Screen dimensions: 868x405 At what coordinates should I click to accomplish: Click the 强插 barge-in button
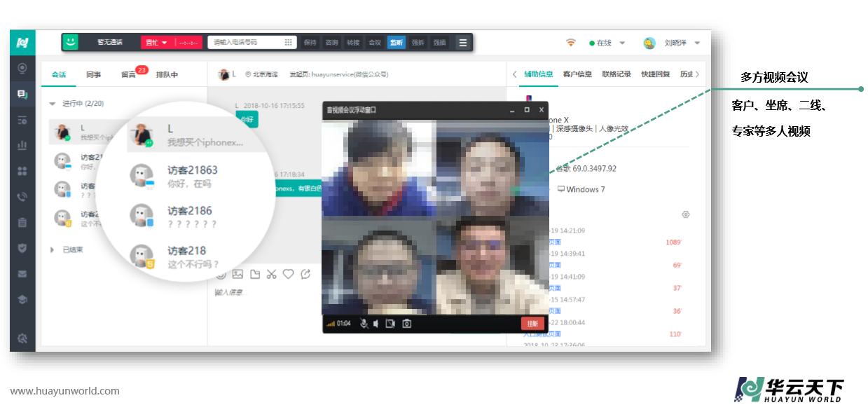(x=439, y=43)
